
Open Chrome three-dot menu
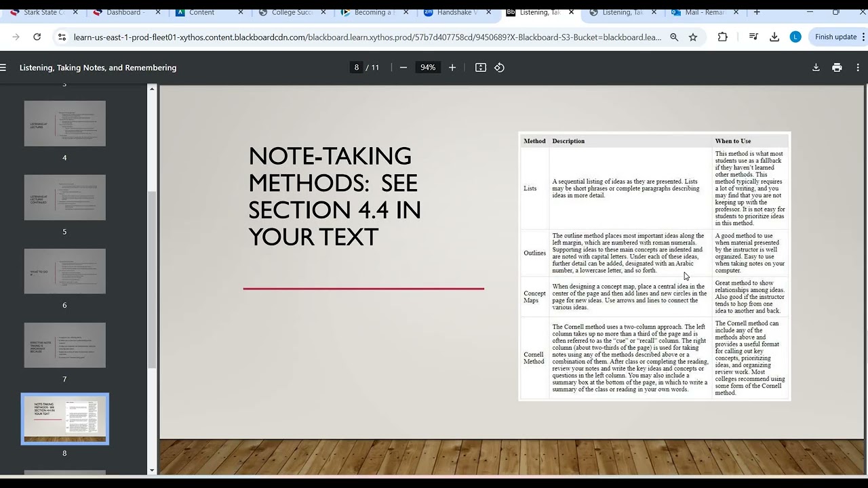863,37
